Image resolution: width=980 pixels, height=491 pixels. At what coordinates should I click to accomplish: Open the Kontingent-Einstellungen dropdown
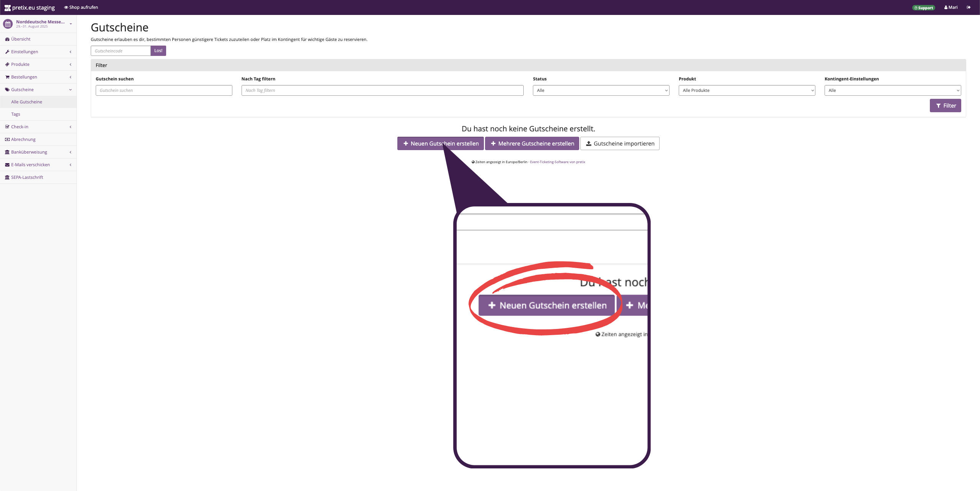pyautogui.click(x=892, y=90)
